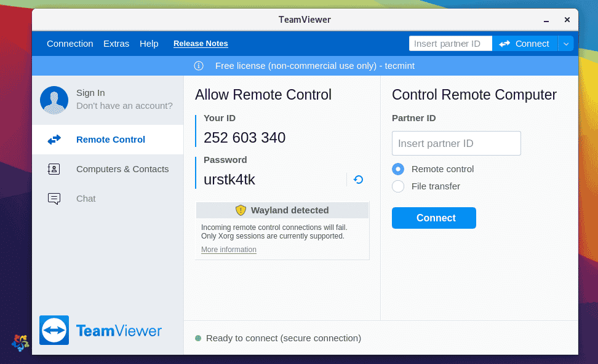
Task: Focus the top bar Insert partner ID field
Action: [451, 44]
